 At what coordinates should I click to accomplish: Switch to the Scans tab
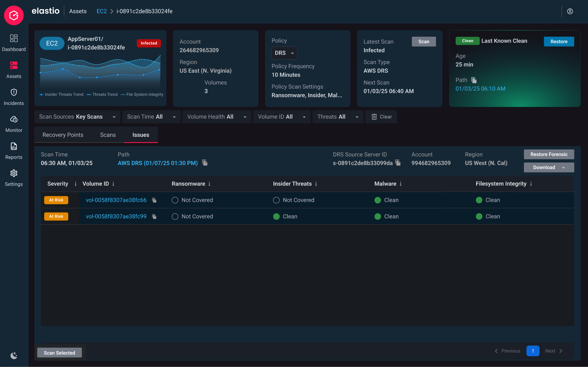(x=108, y=135)
